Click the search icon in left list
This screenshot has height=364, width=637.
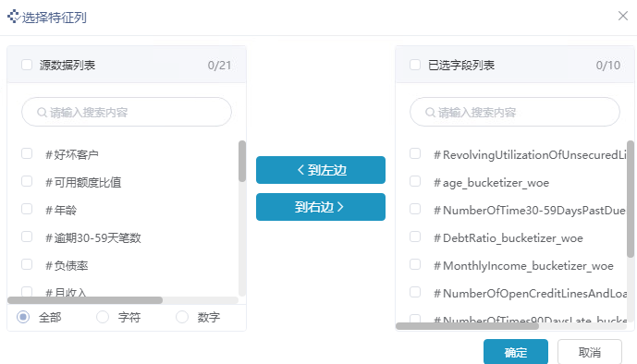(x=42, y=112)
